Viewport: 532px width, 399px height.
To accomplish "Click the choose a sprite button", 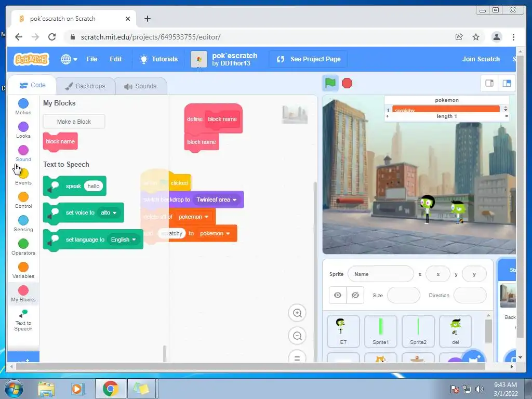I will tap(473, 356).
